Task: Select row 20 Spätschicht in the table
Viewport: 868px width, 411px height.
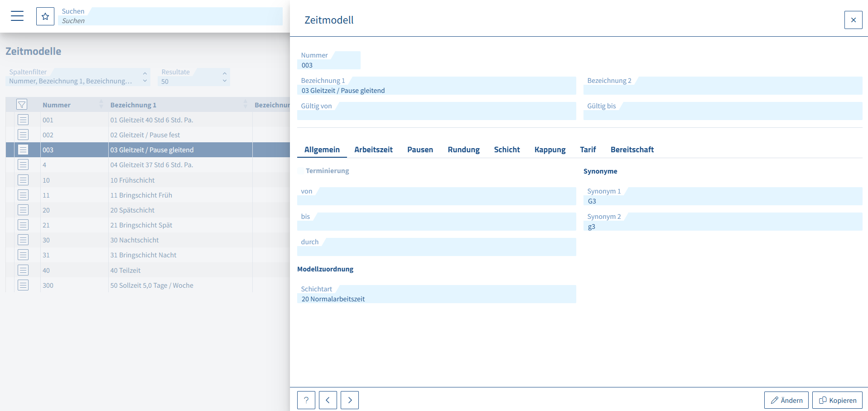Action: coord(132,210)
